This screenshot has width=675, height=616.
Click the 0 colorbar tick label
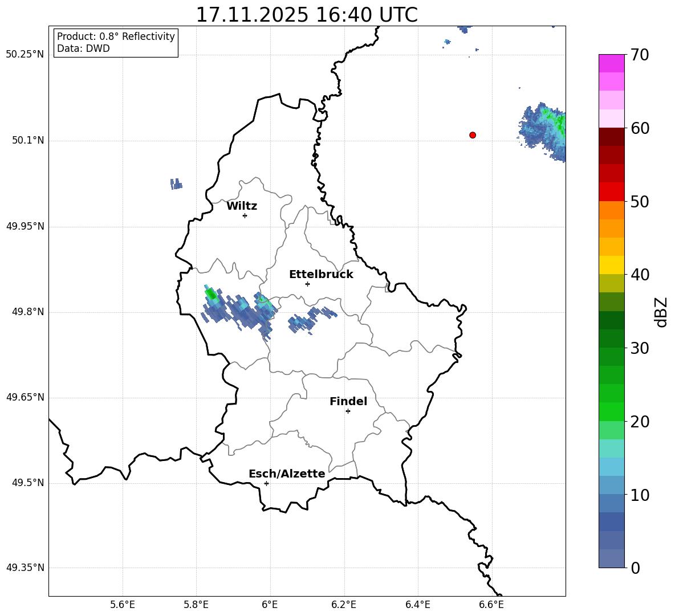635,568
